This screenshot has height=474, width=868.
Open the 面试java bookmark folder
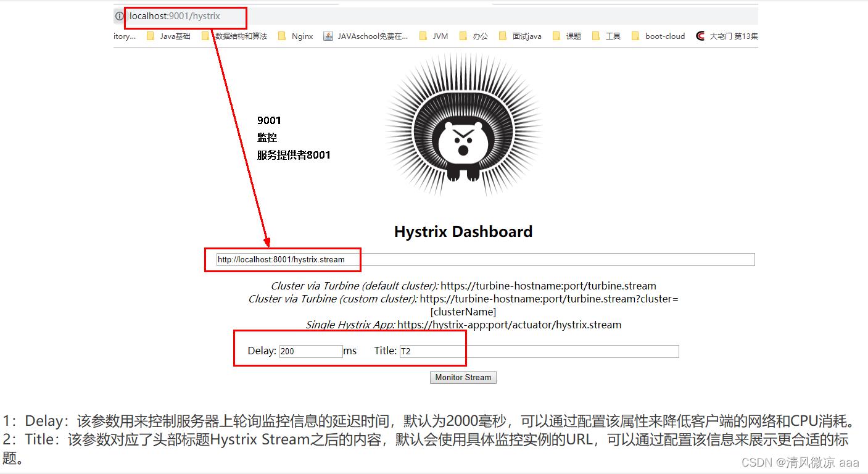point(520,36)
